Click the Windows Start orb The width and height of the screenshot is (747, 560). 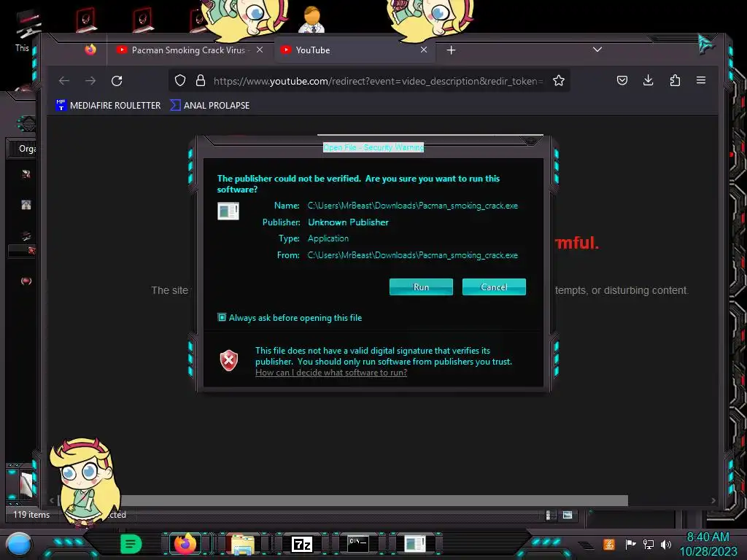(x=19, y=544)
